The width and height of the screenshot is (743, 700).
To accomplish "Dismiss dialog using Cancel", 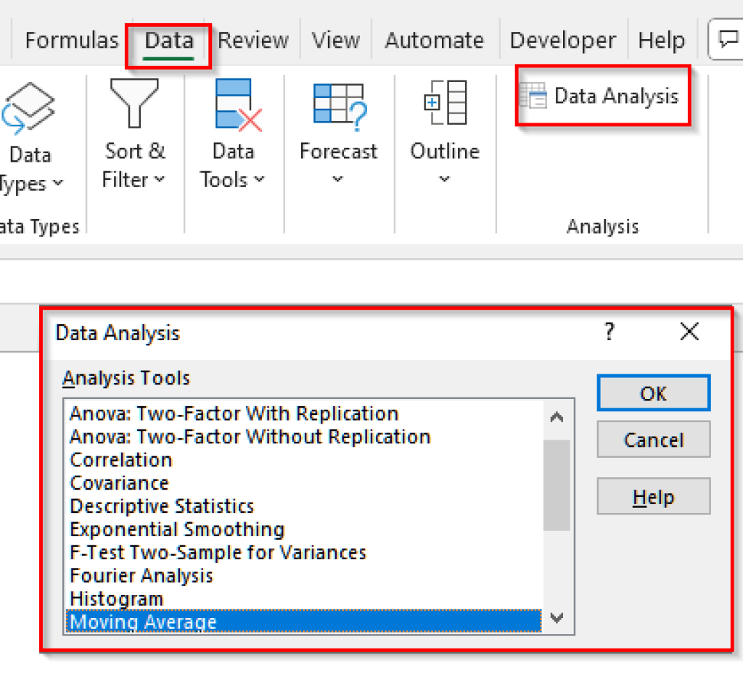I will coord(652,440).
